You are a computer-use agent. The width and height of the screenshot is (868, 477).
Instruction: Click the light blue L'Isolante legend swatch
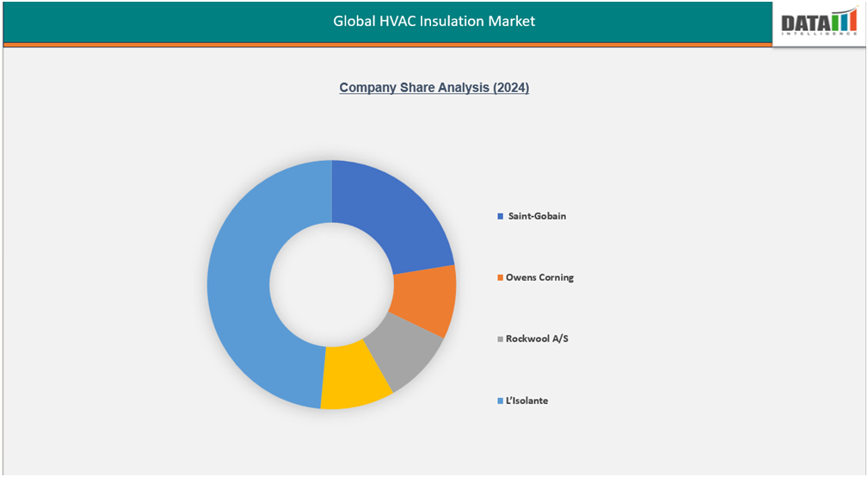[x=501, y=400]
